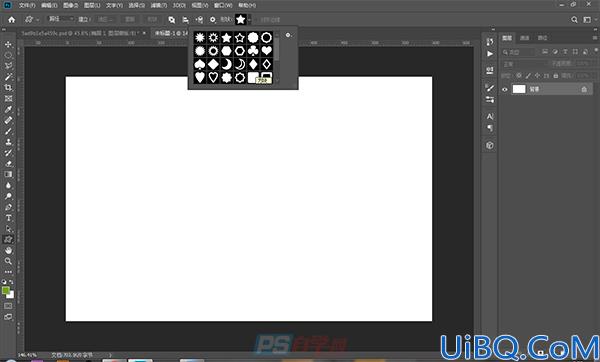
Task: Select the Zoom tool in the toolbox
Action: coord(8,261)
